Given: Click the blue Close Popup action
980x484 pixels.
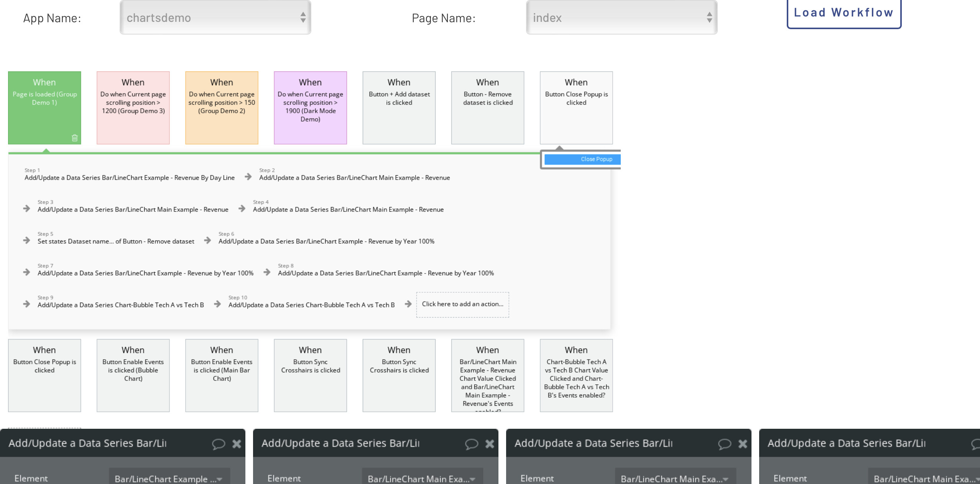Looking at the screenshot, I should pos(582,159).
